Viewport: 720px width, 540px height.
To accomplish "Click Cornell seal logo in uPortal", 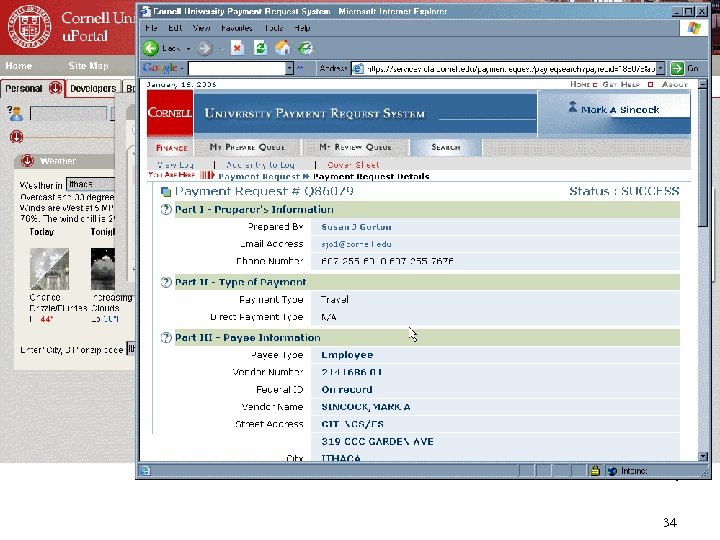I will 30,26.
